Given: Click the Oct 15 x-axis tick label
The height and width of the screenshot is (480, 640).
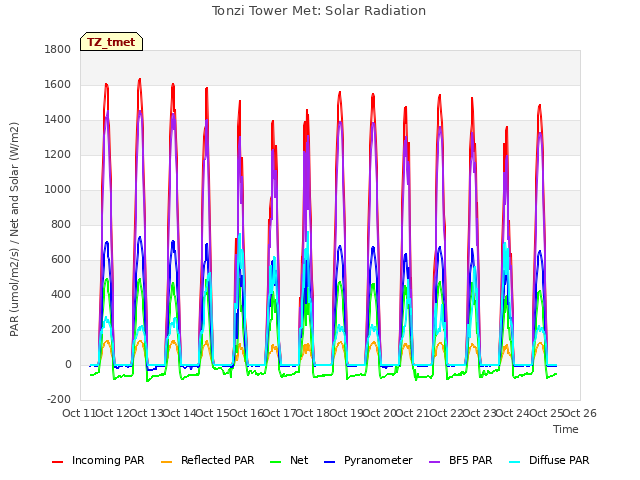Looking at the screenshot, I should coord(213,413).
